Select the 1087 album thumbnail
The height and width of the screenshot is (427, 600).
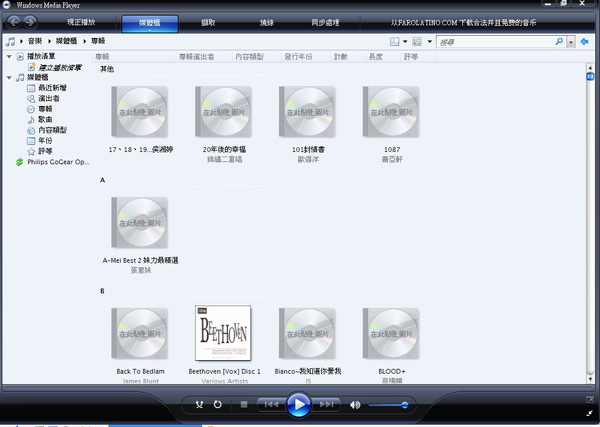point(391,112)
